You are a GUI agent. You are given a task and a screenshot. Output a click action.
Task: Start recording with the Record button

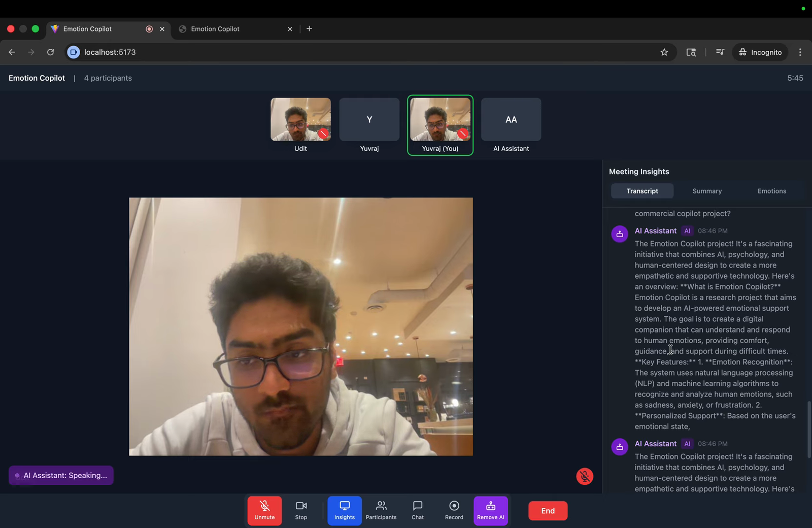click(454, 510)
